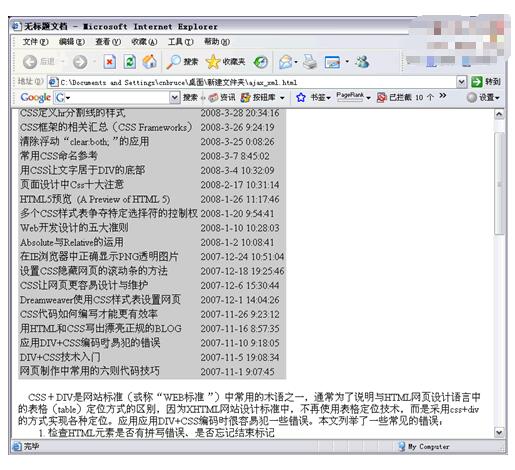Launch the Messenger icon in the toolbar
The width and height of the screenshot is (515, 470).
coord(362,62)
